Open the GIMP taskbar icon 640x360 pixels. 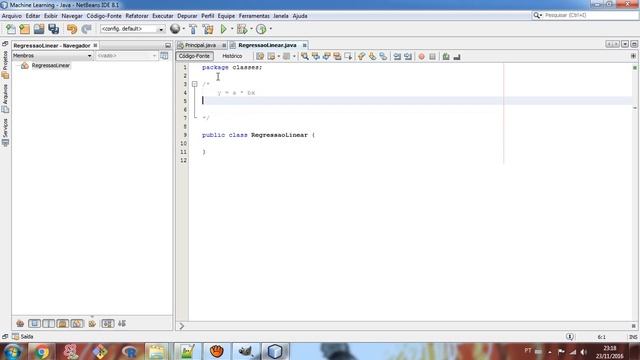[245, 351]
